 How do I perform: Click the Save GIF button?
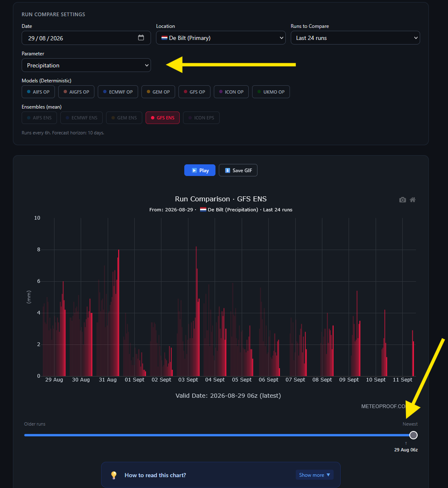point(238,170)
